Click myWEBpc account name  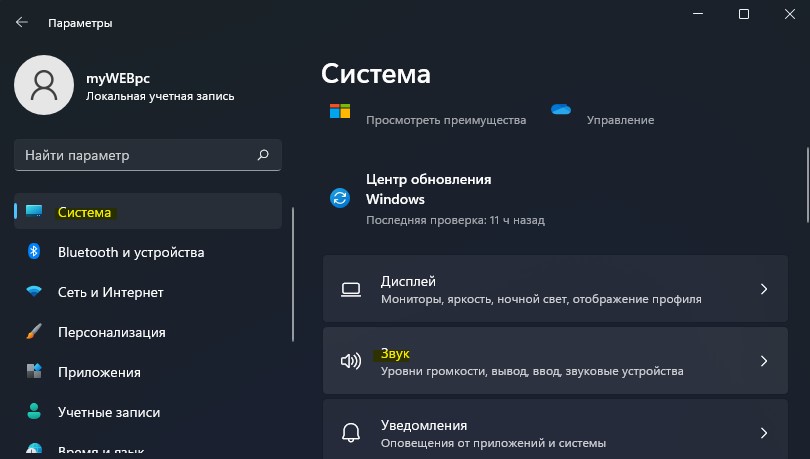tap(118, 78)
